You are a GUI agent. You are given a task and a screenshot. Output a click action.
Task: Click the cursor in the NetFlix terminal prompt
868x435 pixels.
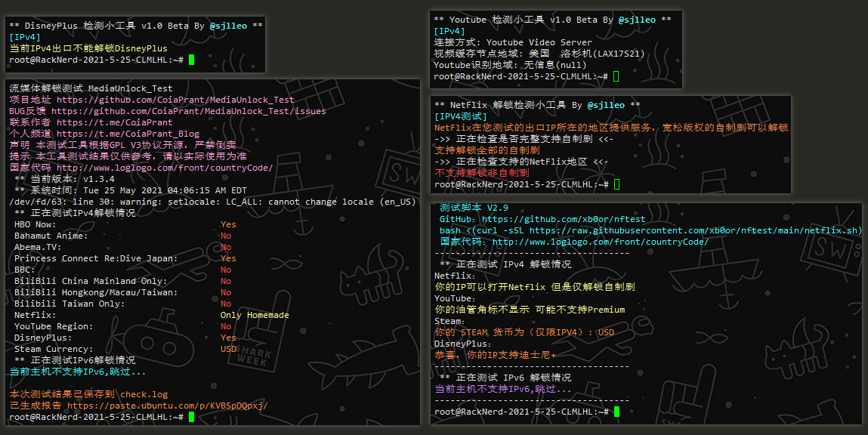[616, 184]
